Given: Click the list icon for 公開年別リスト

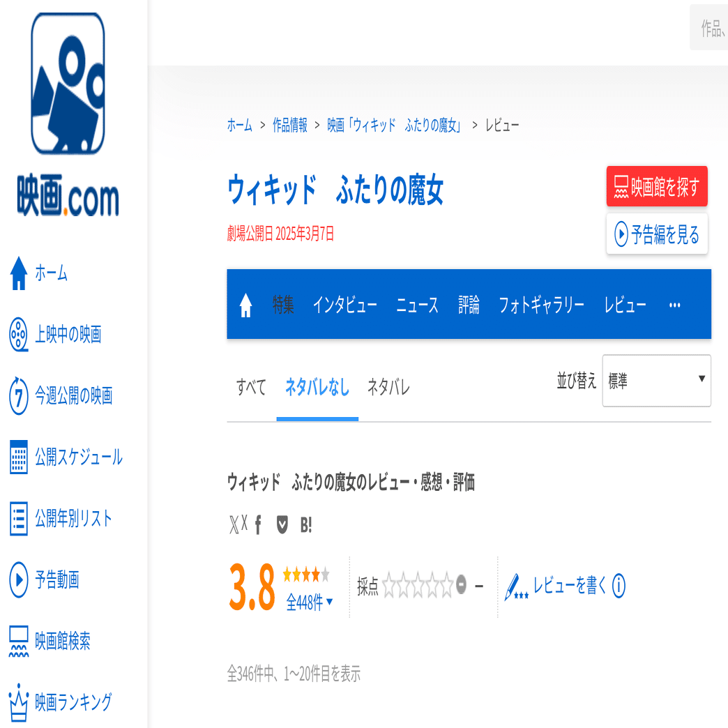Looking at the screenshot, I should pyautogui.click(x=19, y=518).
